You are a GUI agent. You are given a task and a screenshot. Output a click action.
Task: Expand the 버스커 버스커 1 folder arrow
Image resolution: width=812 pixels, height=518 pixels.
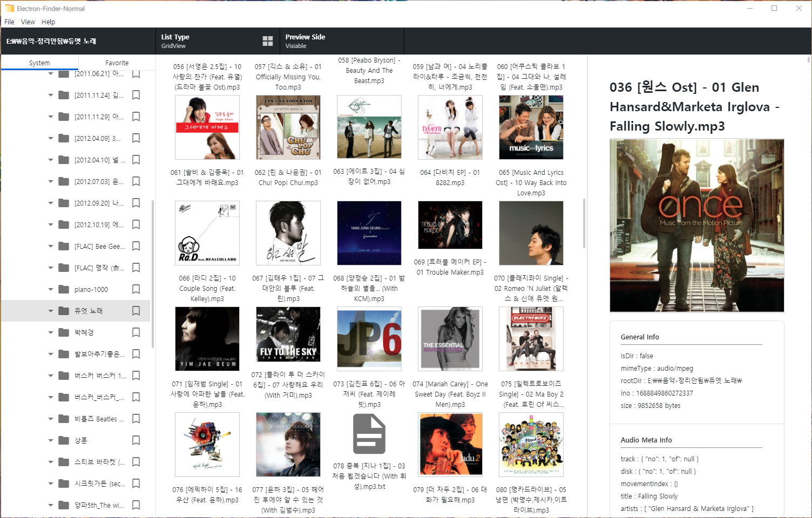coord(51,376)
